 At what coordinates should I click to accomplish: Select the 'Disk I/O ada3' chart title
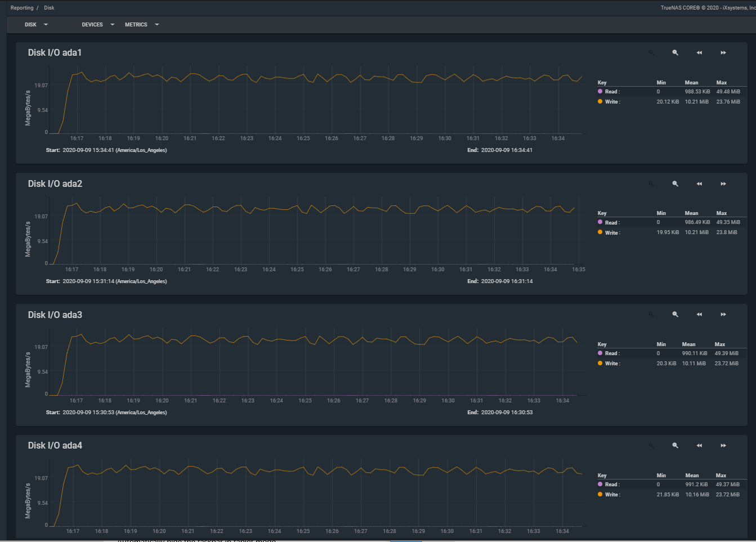[x=55, y=315]
